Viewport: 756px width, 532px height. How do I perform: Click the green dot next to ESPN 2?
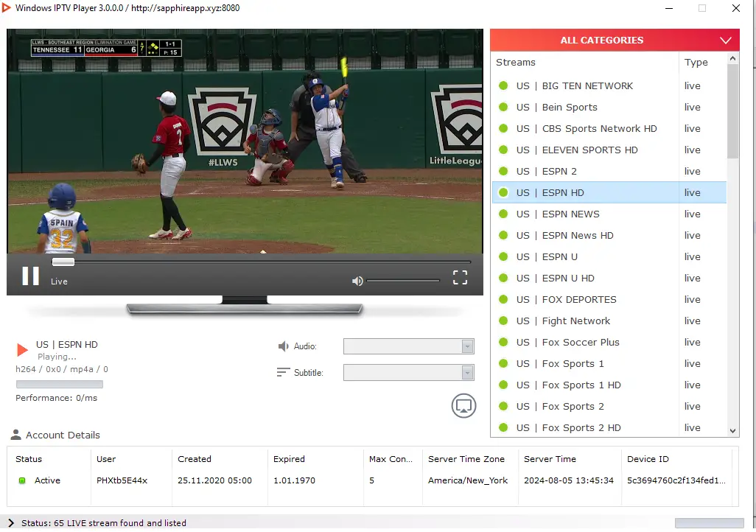pyautogui.click(x=503, y=171)
